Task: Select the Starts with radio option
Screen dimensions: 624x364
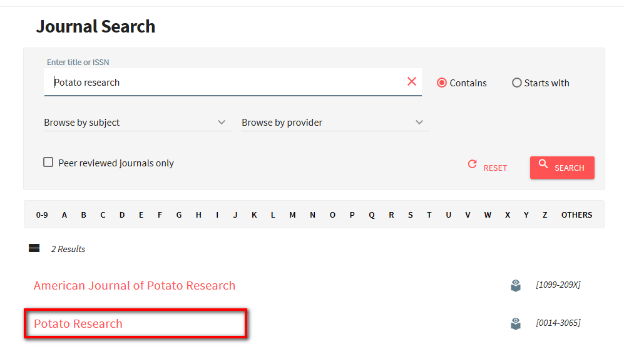Action: (x=516, y=83)
